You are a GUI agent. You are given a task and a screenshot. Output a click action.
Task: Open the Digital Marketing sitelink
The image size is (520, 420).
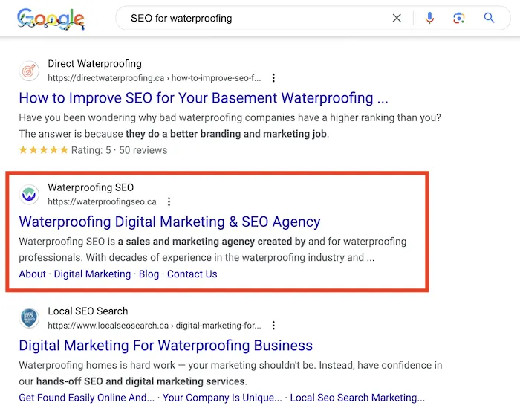point(92,274)
